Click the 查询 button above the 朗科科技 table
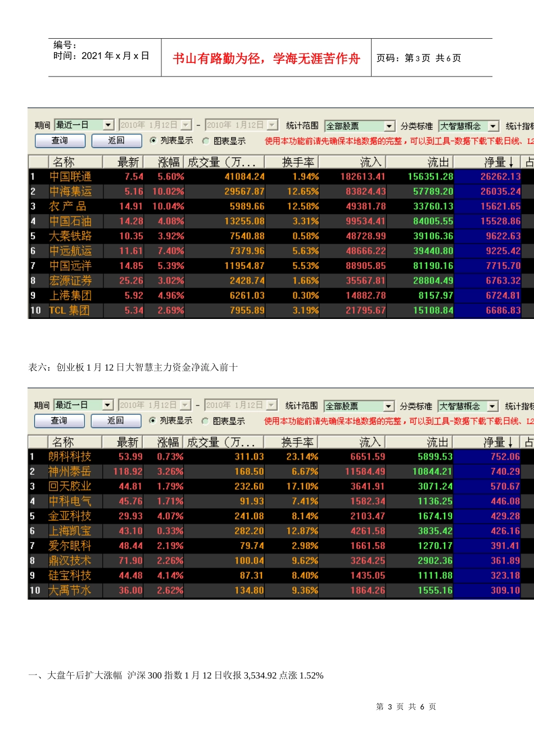 [60, 421]
